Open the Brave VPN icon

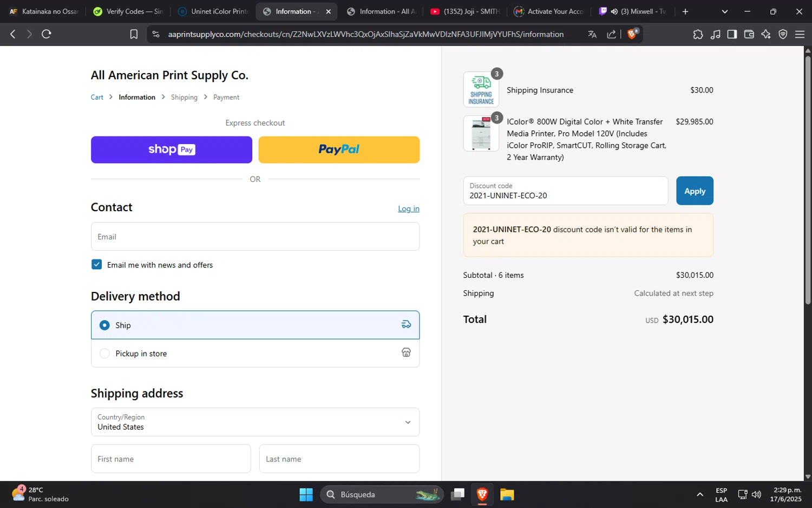click(x=783, y=34)
